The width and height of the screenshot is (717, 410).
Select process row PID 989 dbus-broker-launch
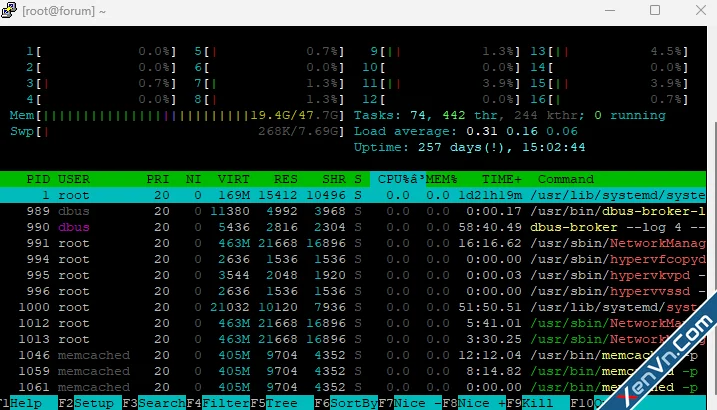pos(353,211)
